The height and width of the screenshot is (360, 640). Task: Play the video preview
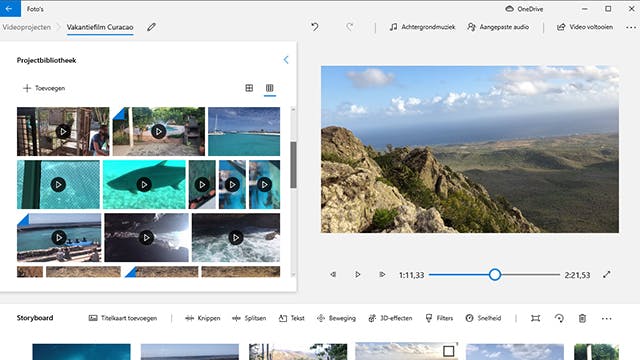click(x=358, y=275)
